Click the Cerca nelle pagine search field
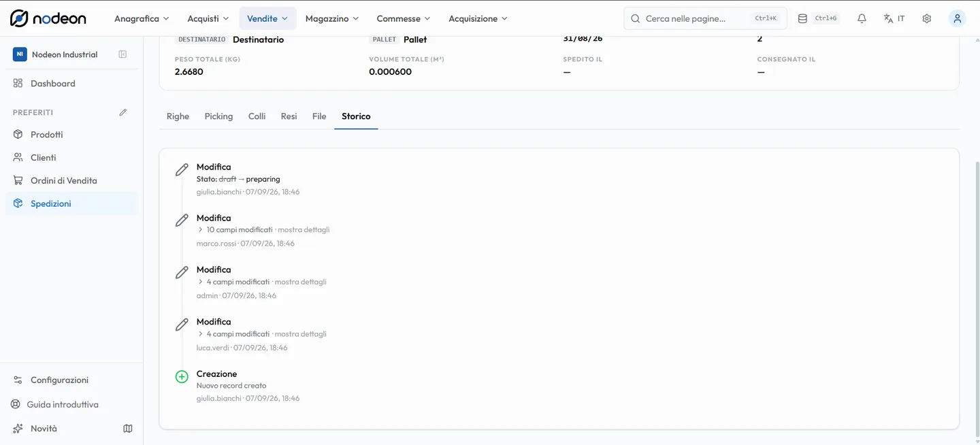Image resolution: width=980 pixels, height=445 pixels. pos(705,18)
